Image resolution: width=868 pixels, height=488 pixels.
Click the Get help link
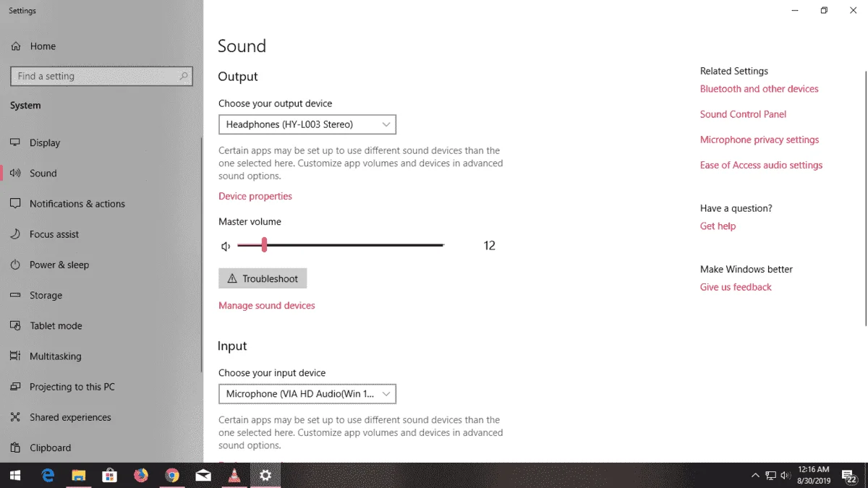pos(718,226)
